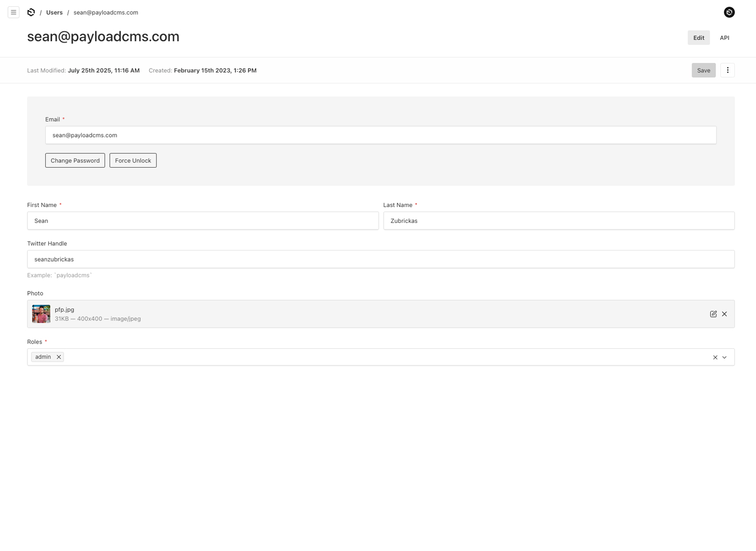
Task: Open the hamburger navigation menu
Action: (14, 12)
